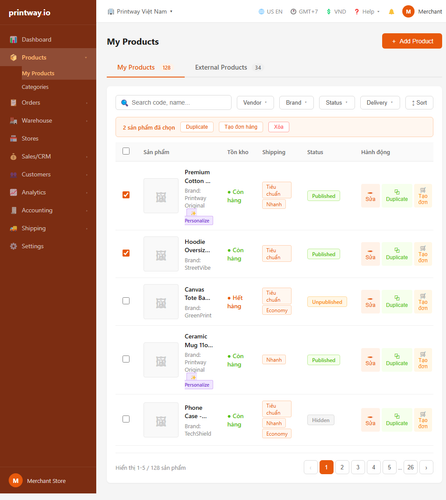This screenshot has height=500, width=446.
Task: Click Tạo đơn cart icon for Phone Case
Action: [423, 420]
